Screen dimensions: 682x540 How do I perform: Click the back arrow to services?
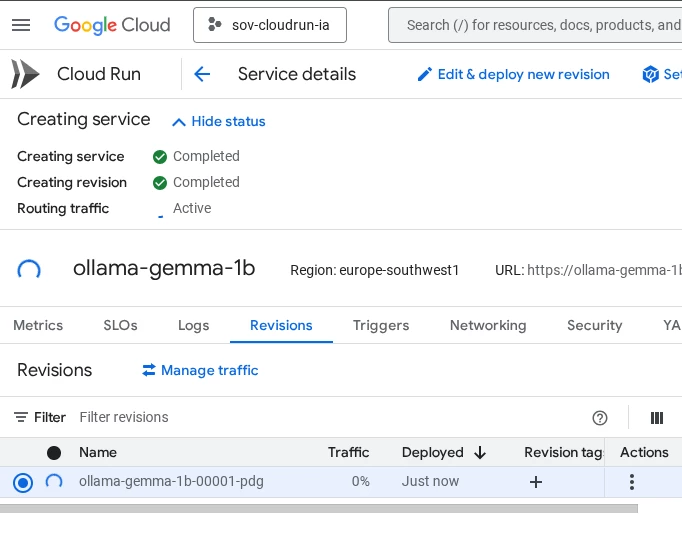(202, 74)
